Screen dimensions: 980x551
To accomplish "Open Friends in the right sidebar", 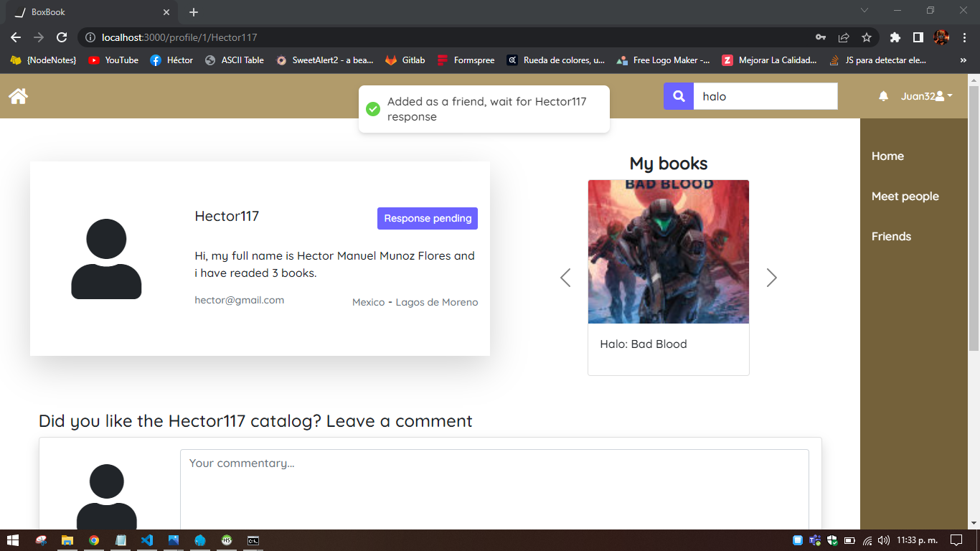I will coord(891,237).
